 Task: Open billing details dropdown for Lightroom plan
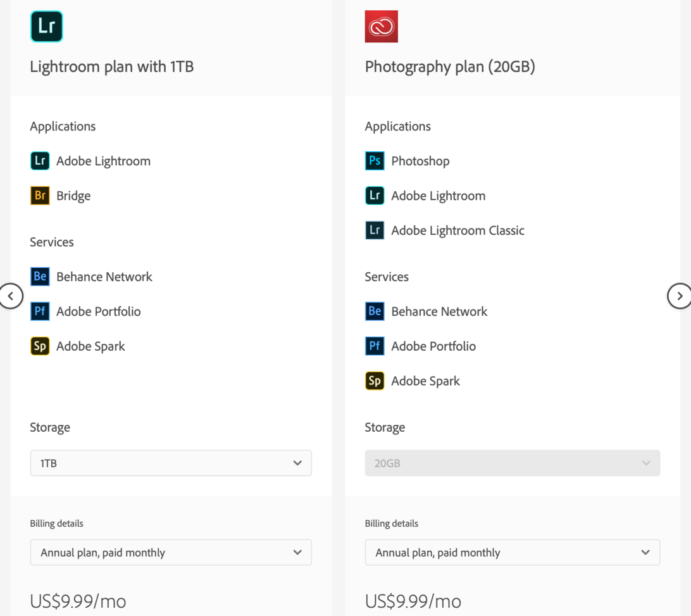(171, 553)
